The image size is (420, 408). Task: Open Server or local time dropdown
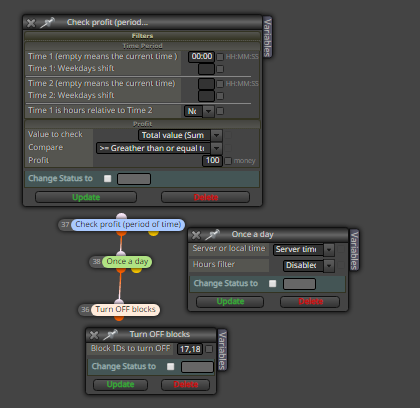click(304, 249)
